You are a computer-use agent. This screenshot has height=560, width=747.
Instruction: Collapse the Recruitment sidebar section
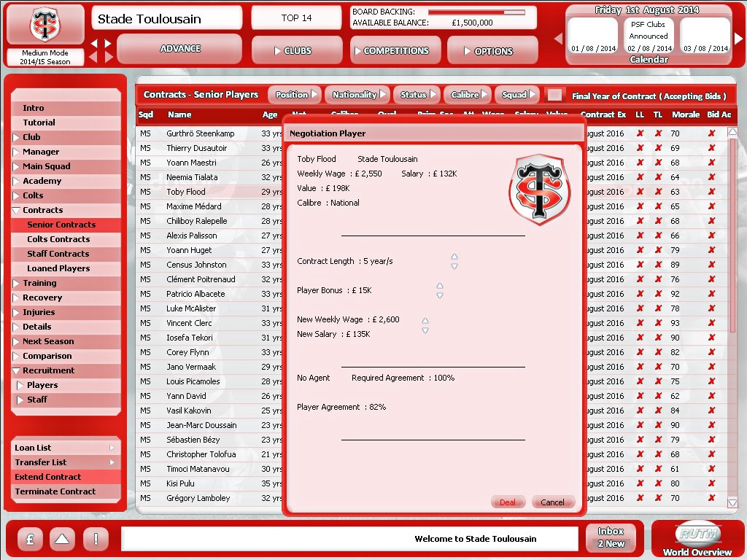point(16,370)
